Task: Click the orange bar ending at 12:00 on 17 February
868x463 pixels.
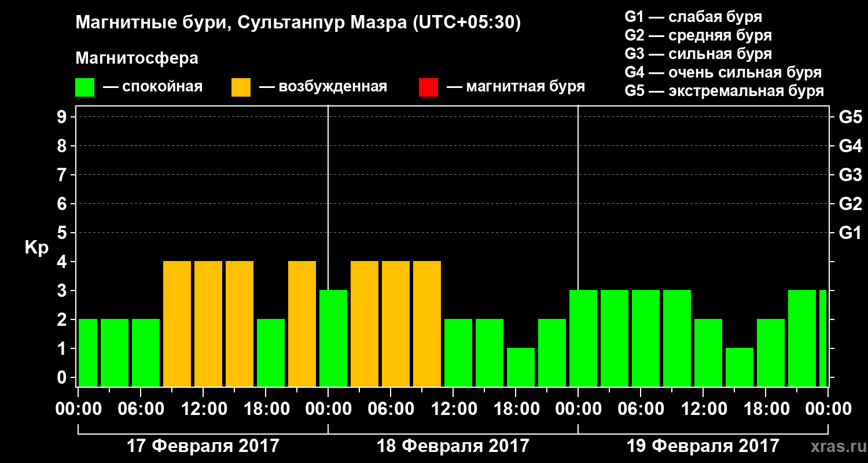Action: coord(177,324)
